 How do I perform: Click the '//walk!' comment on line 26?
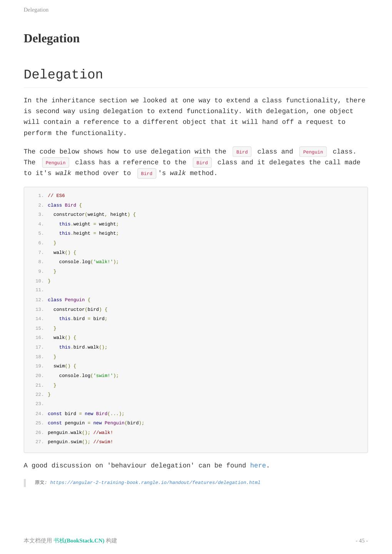coord(103,432)
